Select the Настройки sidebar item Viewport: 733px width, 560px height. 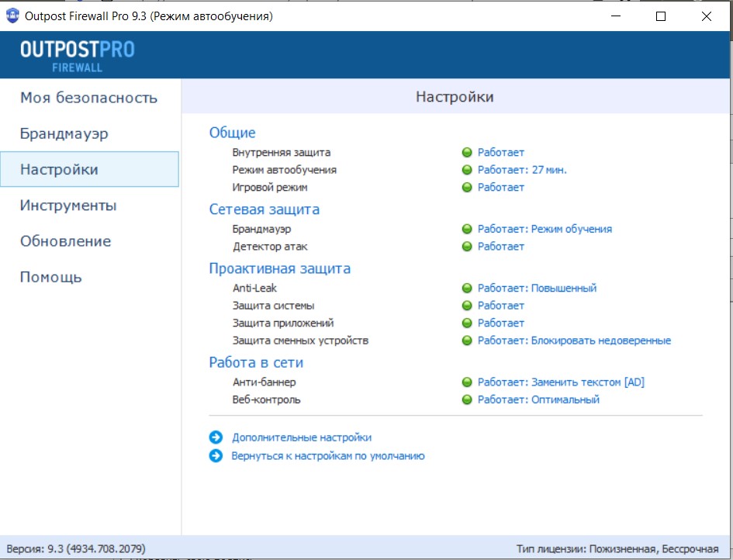(89, 169)
